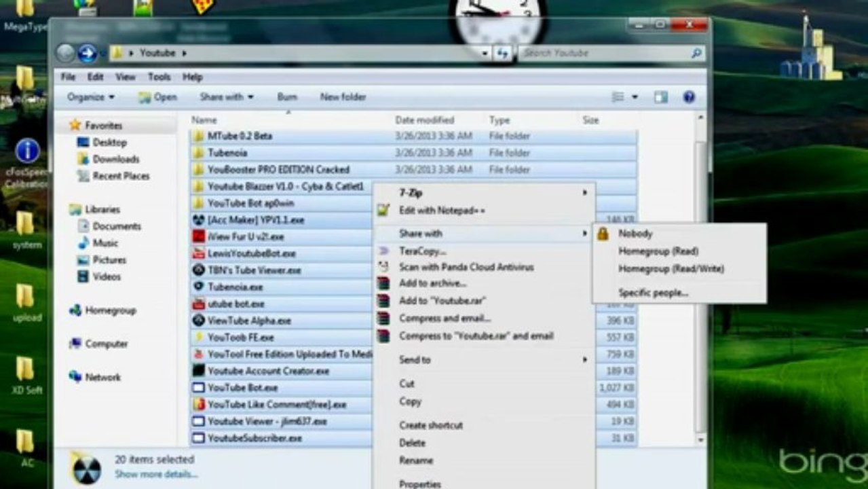The image size is (868, 489).
Task: Select Computer in navigation pane
Action: (106, 344)
